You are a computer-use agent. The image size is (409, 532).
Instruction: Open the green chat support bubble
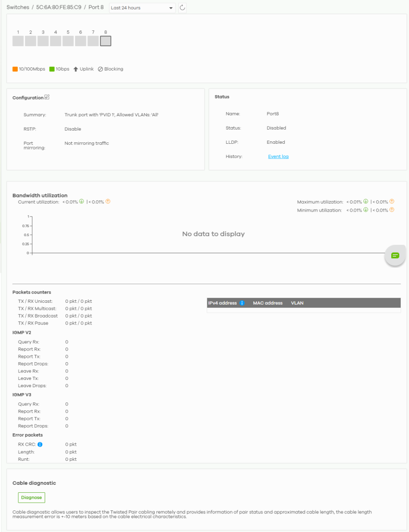[x=395, y=256]
